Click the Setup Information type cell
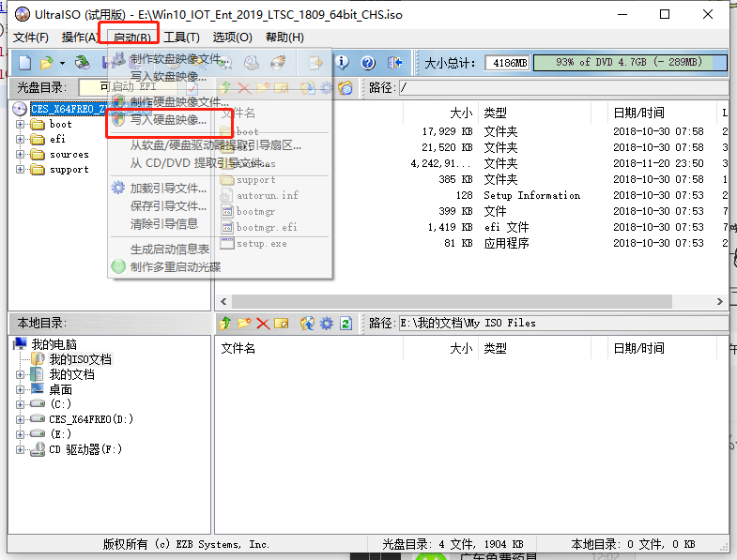This screenshot has width=737, height=560. [532, 195]
